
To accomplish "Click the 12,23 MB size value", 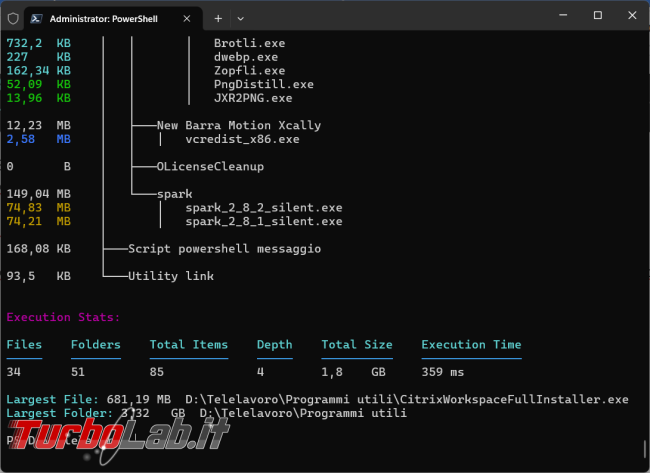I will (x=39, y=125).
